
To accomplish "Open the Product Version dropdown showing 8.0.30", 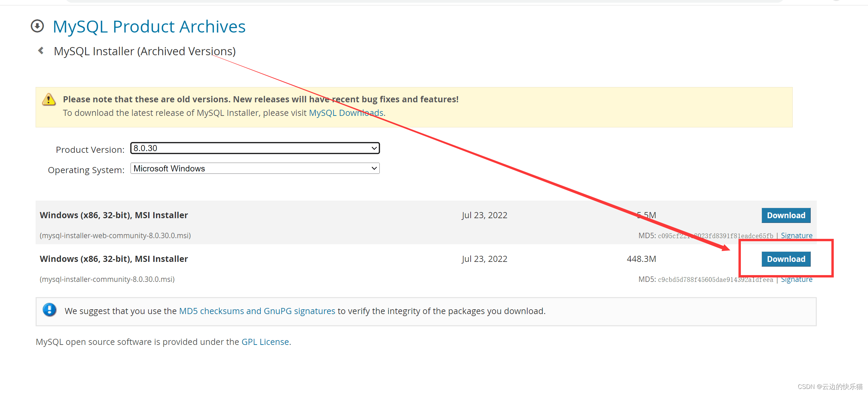I will 255,148.
